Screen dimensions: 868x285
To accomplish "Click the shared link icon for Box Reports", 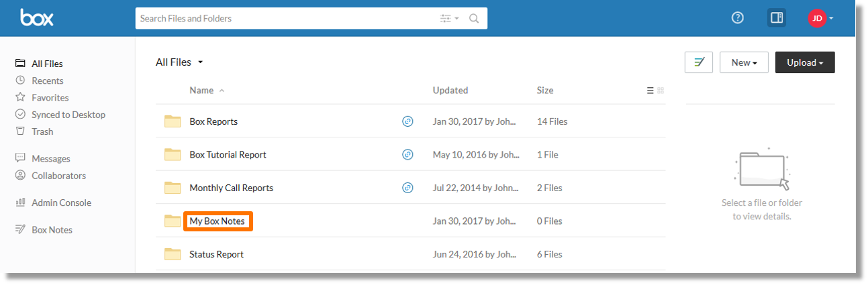I will click(x=407, y=121).
